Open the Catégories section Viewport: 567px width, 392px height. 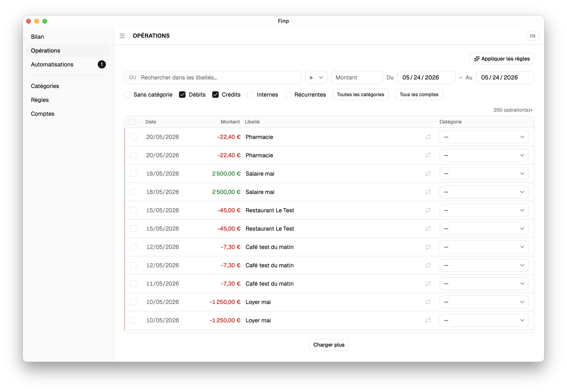(68, 86)
